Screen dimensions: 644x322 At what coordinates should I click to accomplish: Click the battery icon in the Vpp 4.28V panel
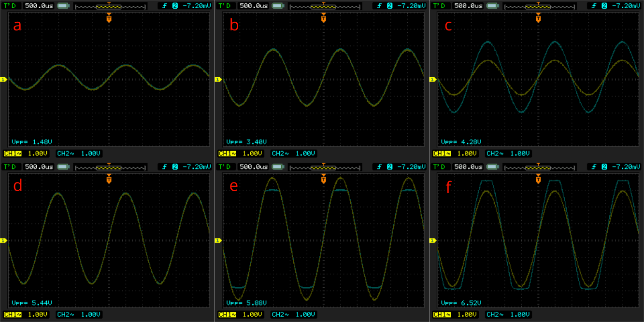[x=492, y=6]
